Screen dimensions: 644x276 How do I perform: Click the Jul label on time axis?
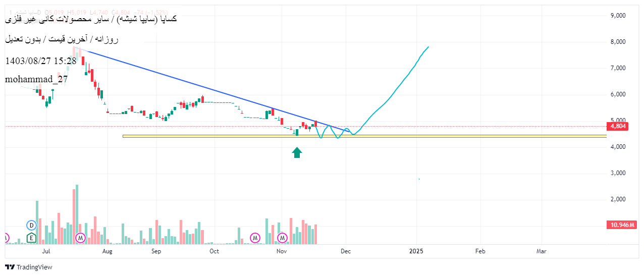point(46,251)
